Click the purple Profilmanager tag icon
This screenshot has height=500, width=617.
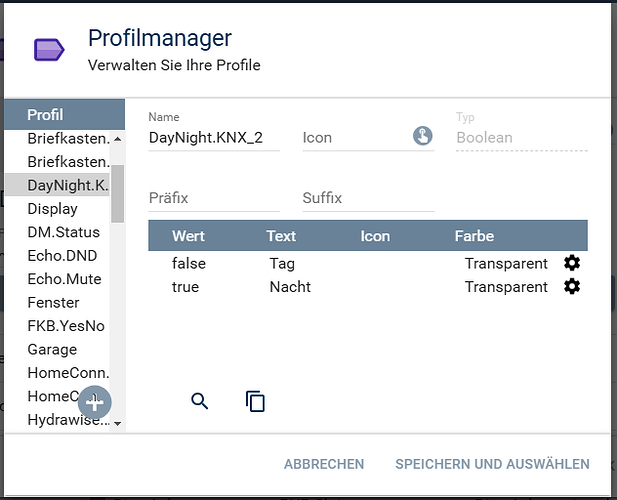49,50
